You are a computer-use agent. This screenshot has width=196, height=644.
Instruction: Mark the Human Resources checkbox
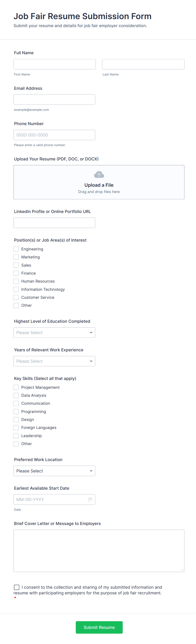click(x=16, y=281)
